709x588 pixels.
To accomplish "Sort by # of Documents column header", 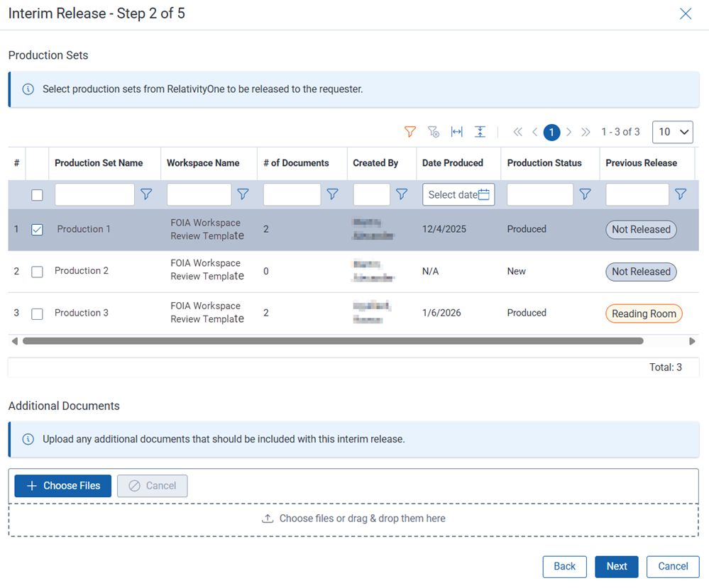I will pyautogui.click(x=296, y=162).
